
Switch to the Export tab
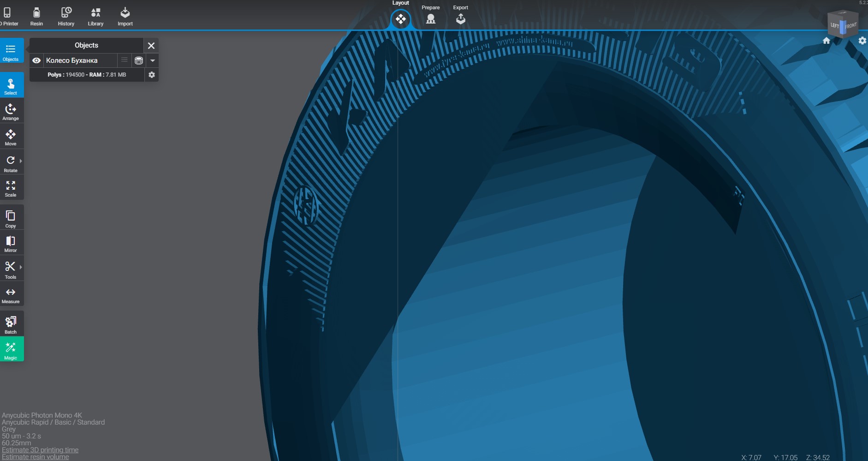click(460, 16)
